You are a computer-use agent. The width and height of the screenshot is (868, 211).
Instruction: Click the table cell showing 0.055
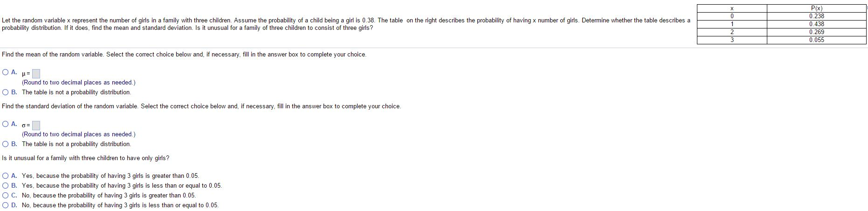pos(816,40)
